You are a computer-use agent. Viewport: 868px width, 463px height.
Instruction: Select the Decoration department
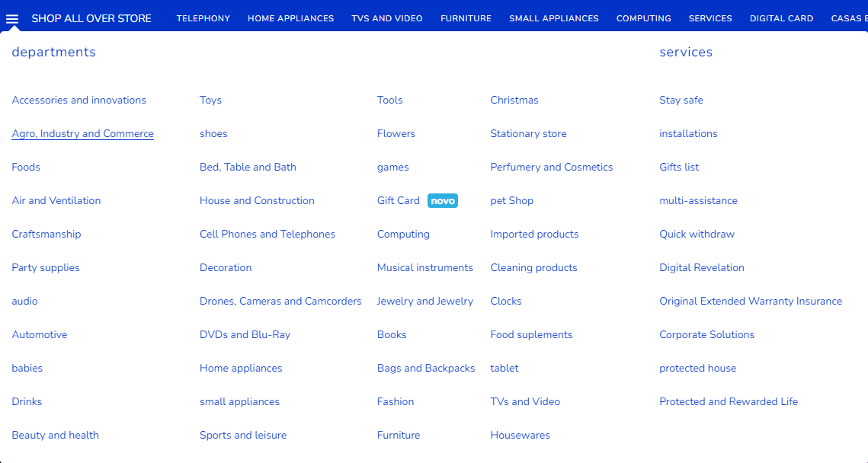click(x=226, y=268)
